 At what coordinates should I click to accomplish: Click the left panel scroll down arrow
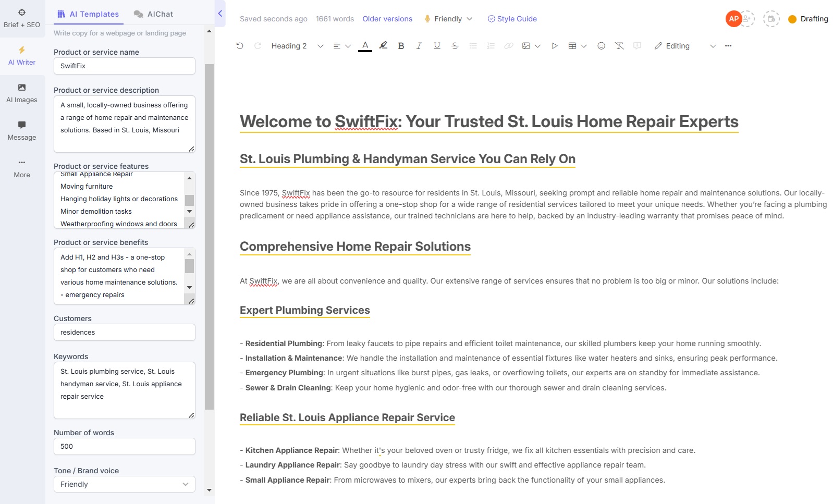click(x=209, y=490)
